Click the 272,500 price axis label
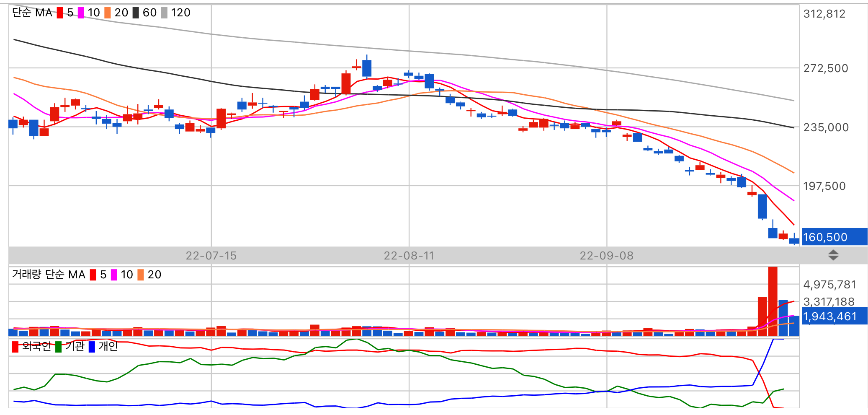The width and height of the screenshot is (868, 415). pos(826,68)
